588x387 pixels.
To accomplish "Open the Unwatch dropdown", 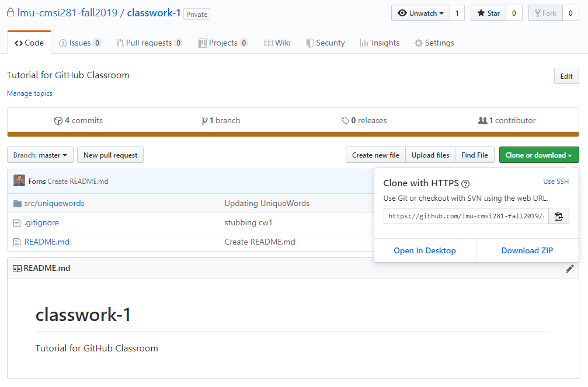I will coord(420,13).
